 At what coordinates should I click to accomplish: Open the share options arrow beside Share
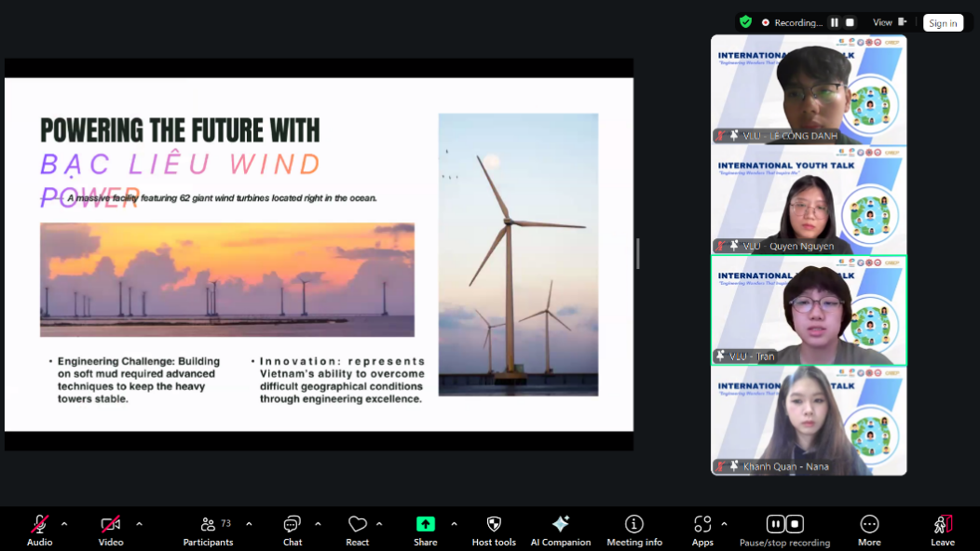tap(454, 524)
